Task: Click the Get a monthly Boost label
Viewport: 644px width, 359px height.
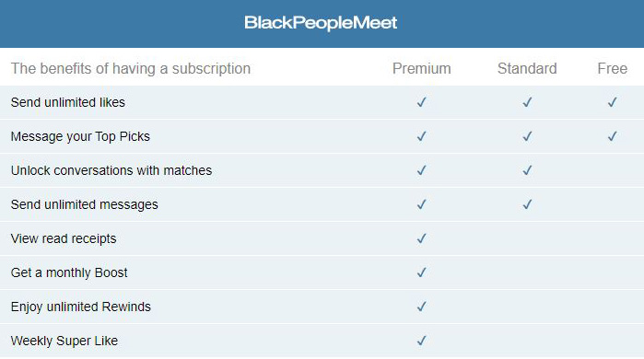Action: tap(69, 272)
